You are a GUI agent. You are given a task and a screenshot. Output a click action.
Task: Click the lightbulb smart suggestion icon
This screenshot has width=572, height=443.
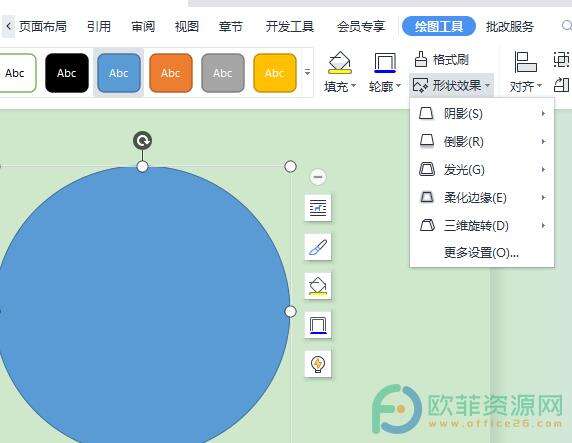318,364
